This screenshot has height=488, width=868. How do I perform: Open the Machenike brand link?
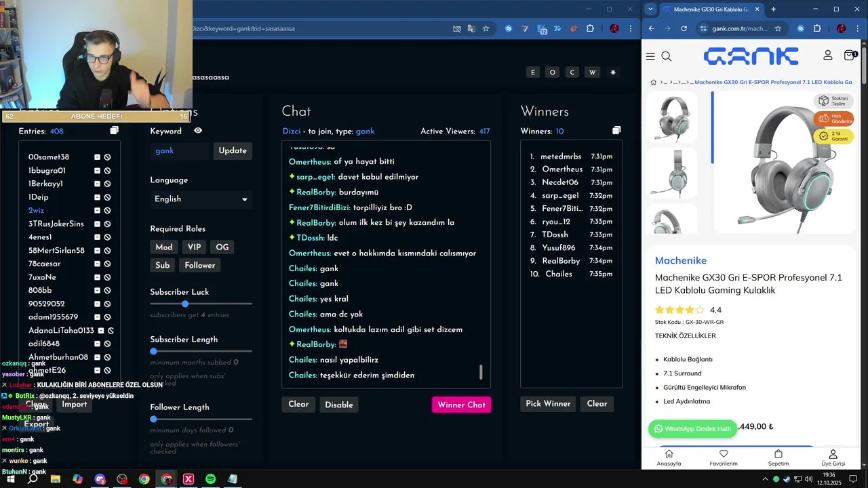click(x=681, y=260)
